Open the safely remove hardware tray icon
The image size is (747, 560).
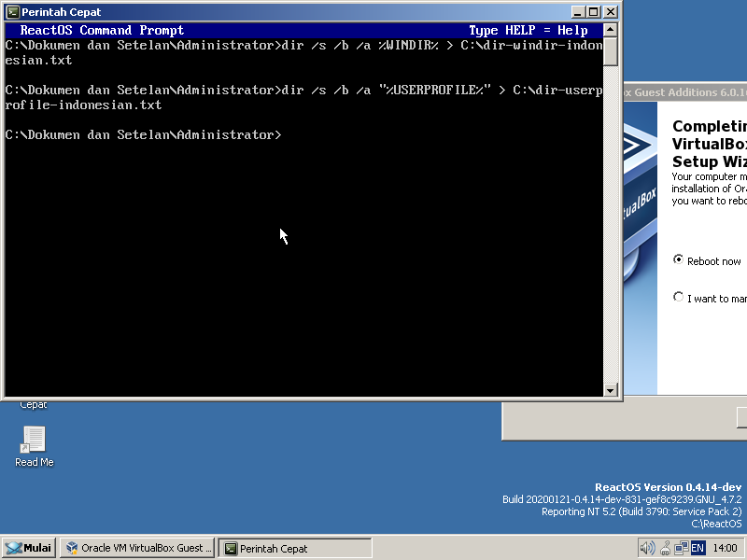click(x=666, y=548)
